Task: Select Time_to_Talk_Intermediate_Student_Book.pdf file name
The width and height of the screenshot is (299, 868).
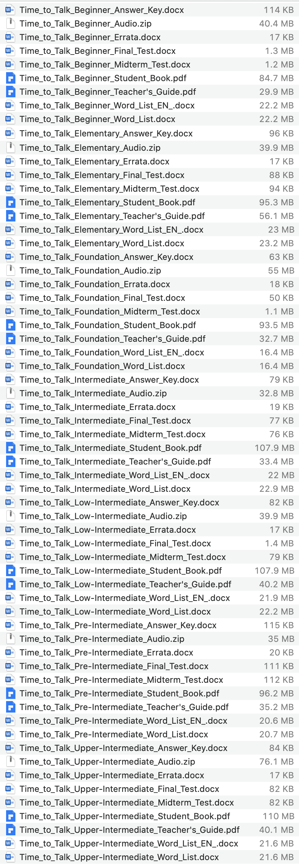Action: click(110, 448)
